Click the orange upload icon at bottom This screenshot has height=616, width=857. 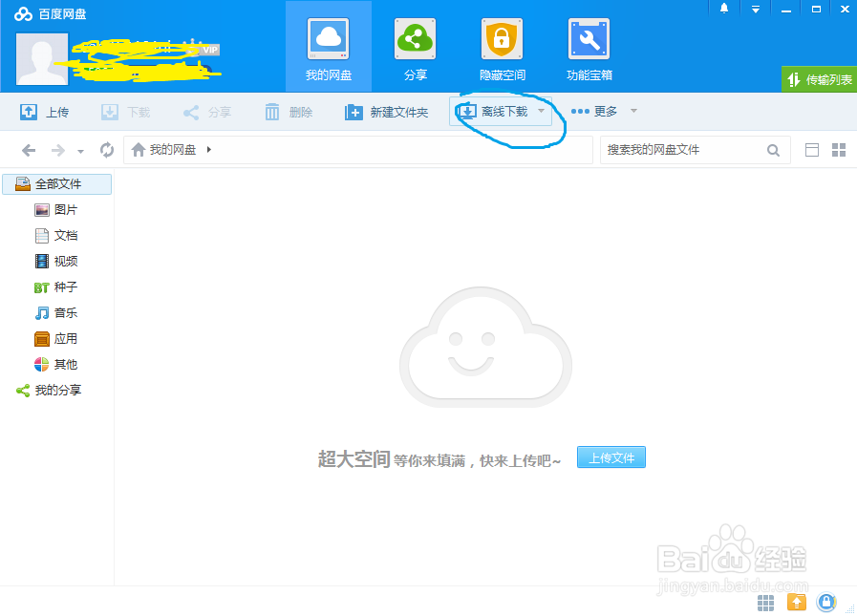[x=797, y=603]
